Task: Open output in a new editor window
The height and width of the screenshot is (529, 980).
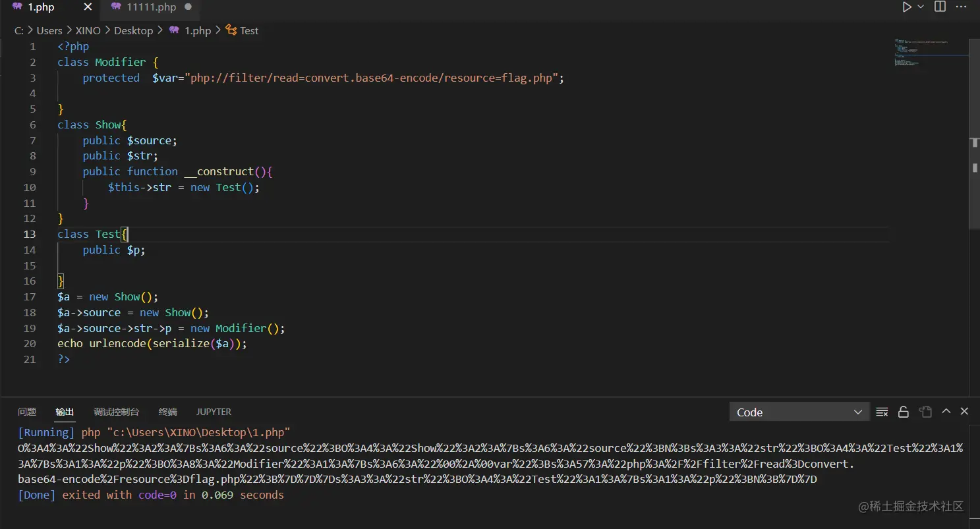Action: pos(925,412)
